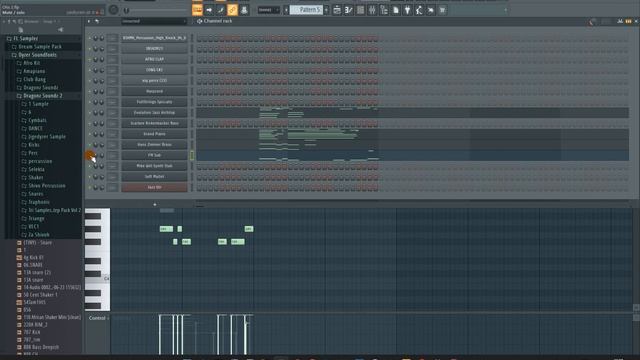Toggle the Browser view toolbar icon

384,10
